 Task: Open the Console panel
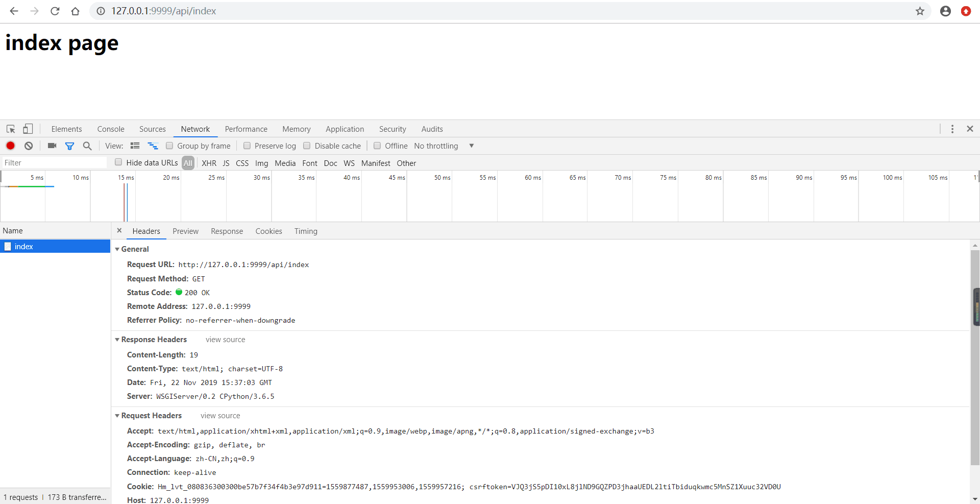tap(111, 129)
